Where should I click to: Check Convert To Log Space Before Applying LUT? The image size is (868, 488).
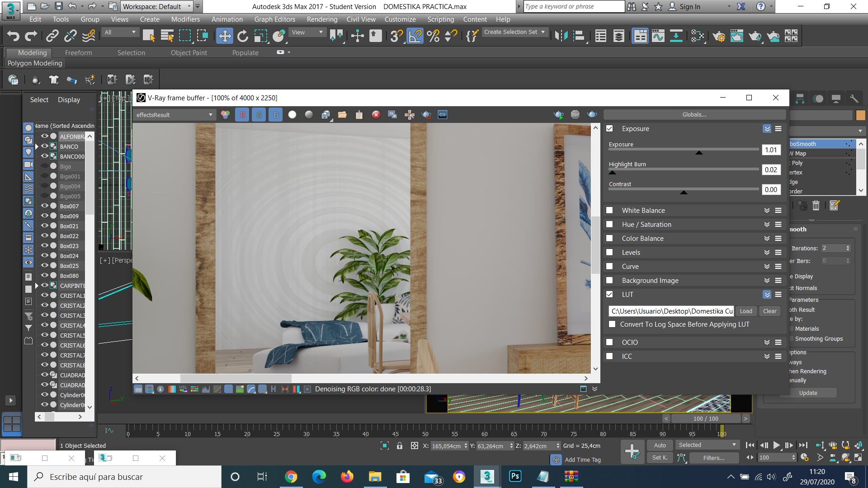click(612, 324)
